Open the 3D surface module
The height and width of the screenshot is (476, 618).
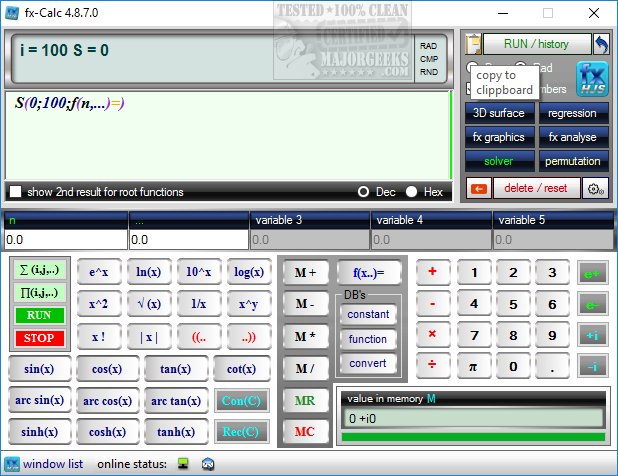coord(499,113)
